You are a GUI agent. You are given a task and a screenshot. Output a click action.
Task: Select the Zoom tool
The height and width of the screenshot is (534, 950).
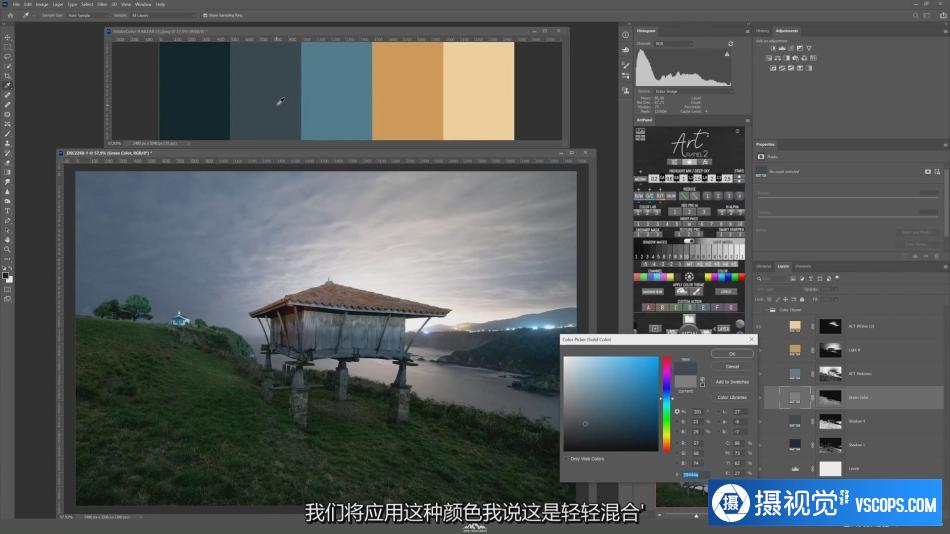click(7, 249)
